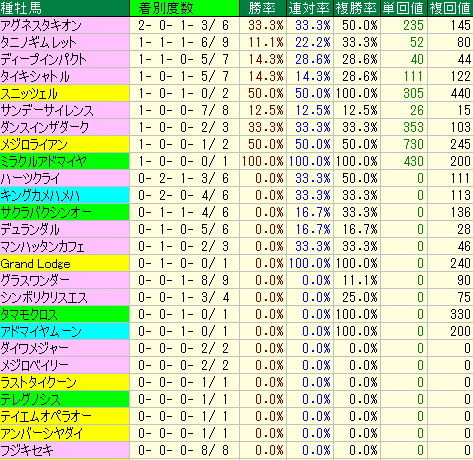Click 複勝率 11.1% in グラスワンダー row

(x=360, y=280)
